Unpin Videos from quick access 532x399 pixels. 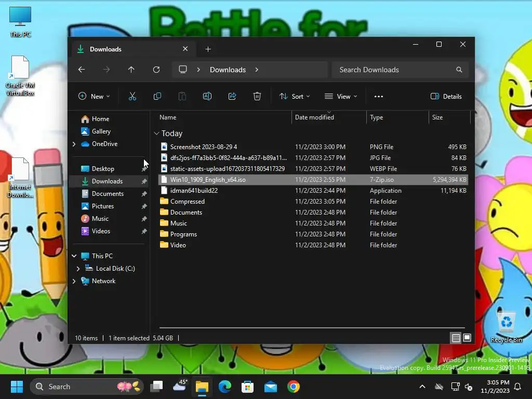point(144,231)
